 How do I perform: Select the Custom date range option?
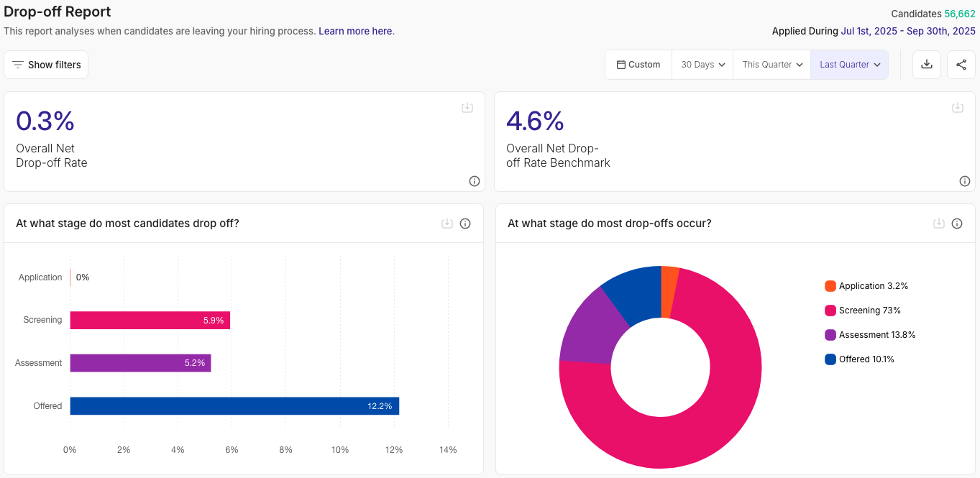[x=638, y=65]
